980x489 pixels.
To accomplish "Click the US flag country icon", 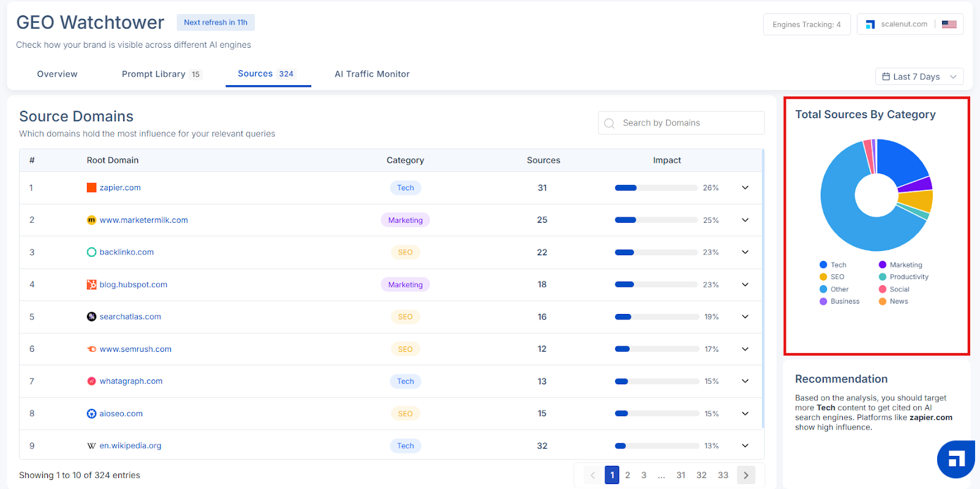I will [949, 24].
